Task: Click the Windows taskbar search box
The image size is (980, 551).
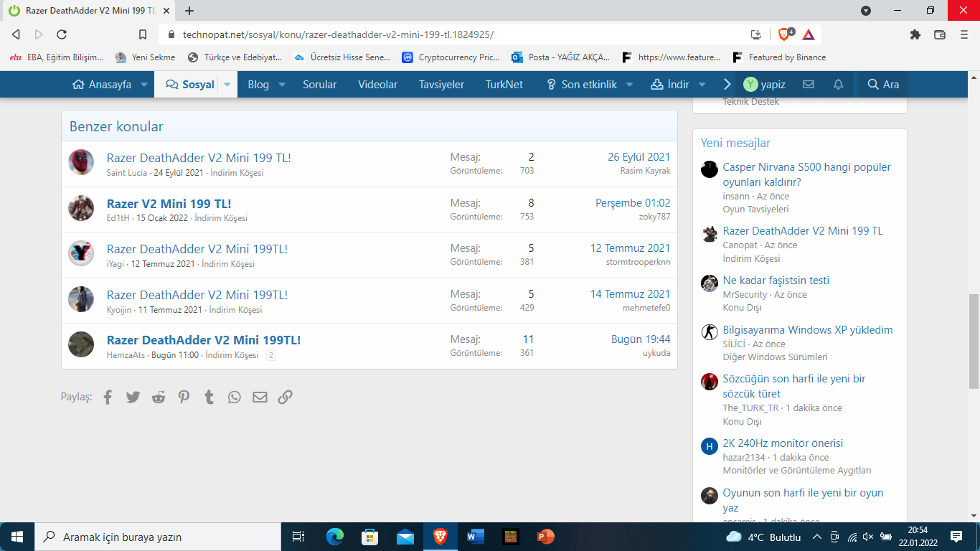Action: click(x=157, y=537)
